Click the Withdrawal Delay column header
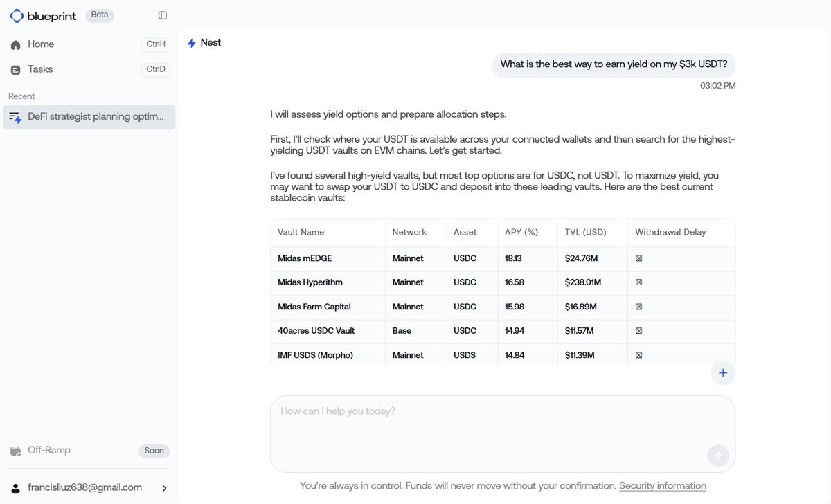Viewport: 831px width, 504px height. click(670, 232)
